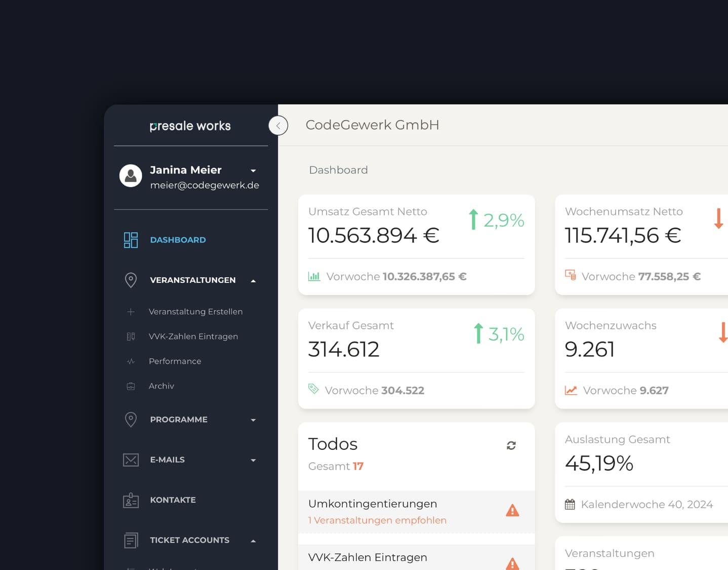This screenshot has height=570, width=728.
Task: Open Veranstaltung Erstellen menu item
Action: [195, 312]
